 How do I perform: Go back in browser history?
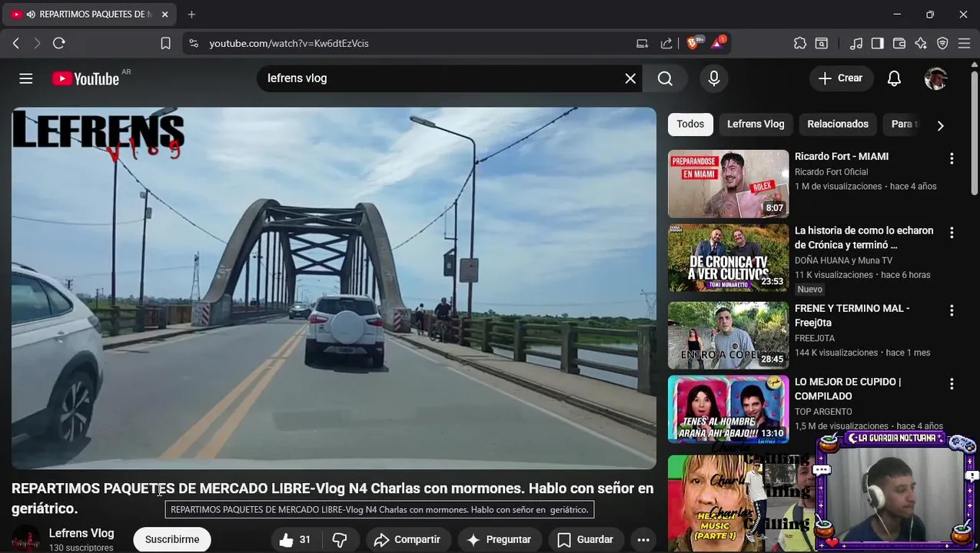(x=15, y=44)
